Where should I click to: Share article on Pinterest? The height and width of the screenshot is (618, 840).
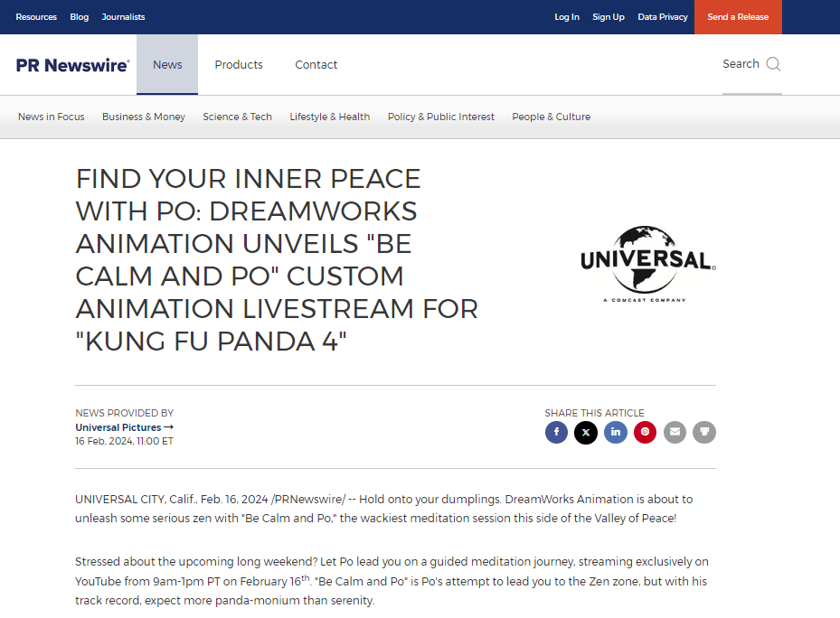point(645,432)
